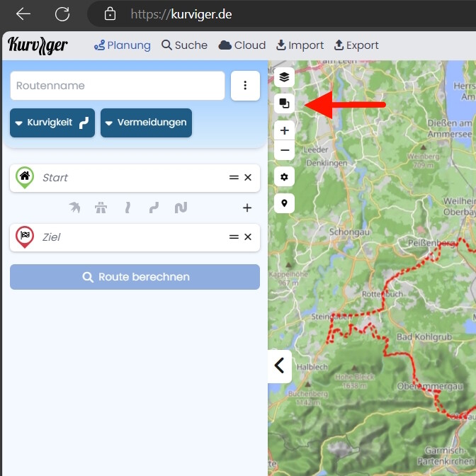Add a waypoint with the plus icon
476x476 pixels.
247,208
